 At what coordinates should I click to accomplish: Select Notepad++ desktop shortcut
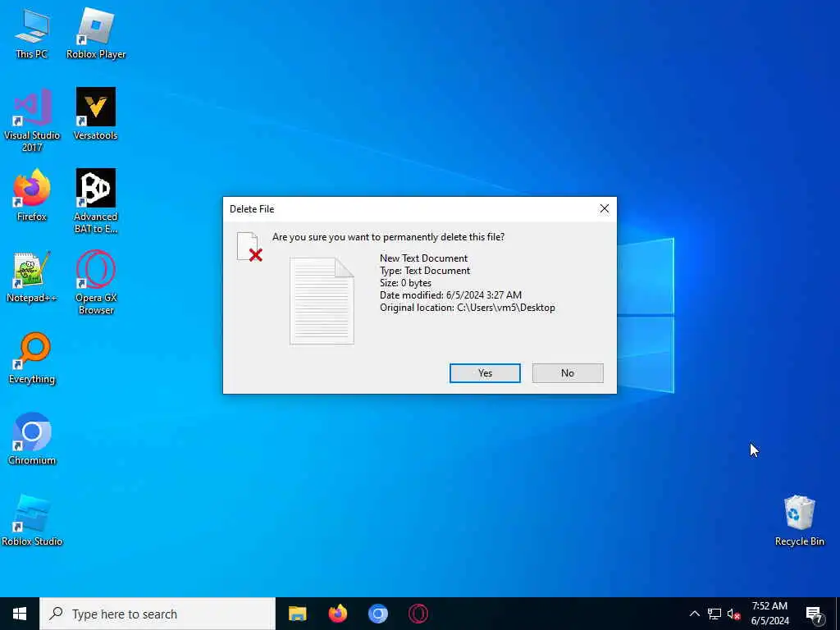coord(32,277)
